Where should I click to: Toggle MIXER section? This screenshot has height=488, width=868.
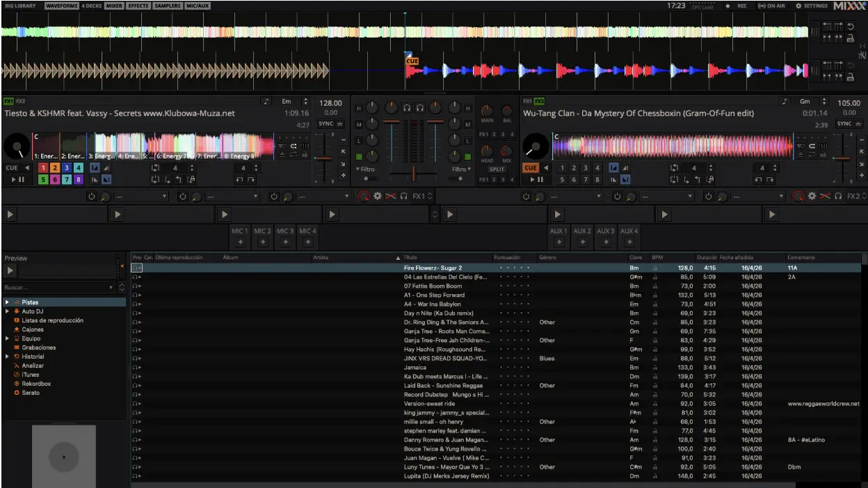[114, 6]
